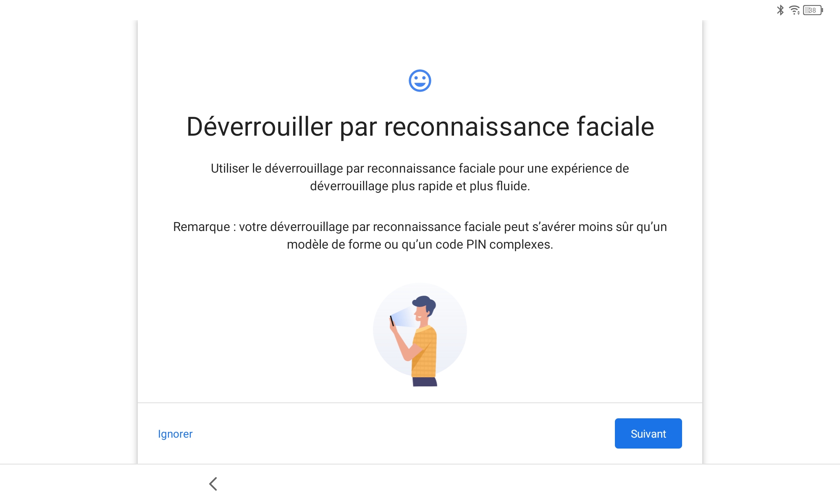This screenshot has width=840, height=504.
Task: Tap the orange shirt in the illustration
Action: pyautogui.click(x=425, y=351)
